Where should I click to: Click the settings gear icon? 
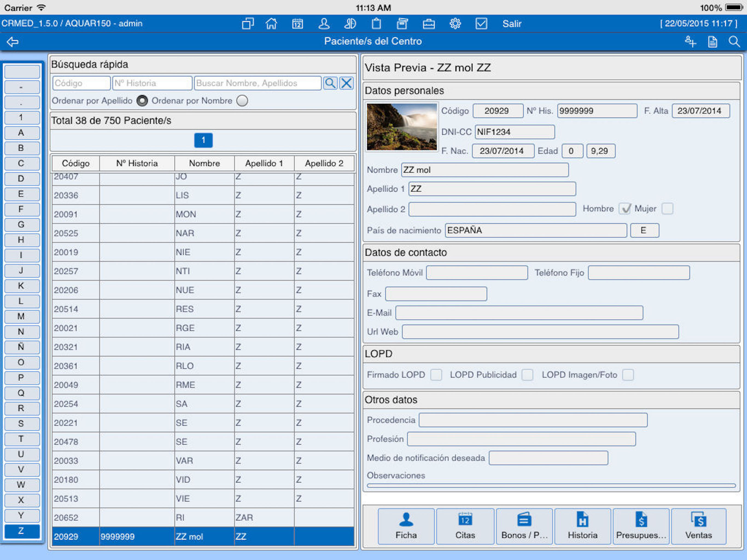455,24
